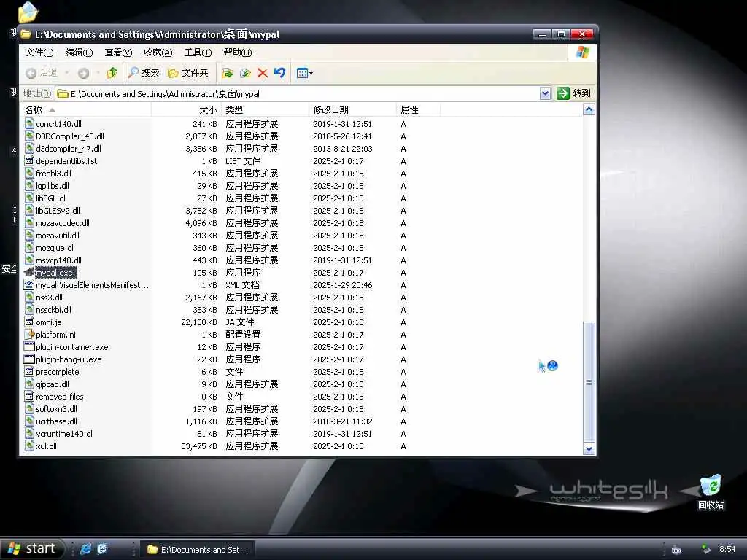Select the file D3DCompiler_43.dll
747x560 pixels.
pyautogui.click(x=70, y=136)
